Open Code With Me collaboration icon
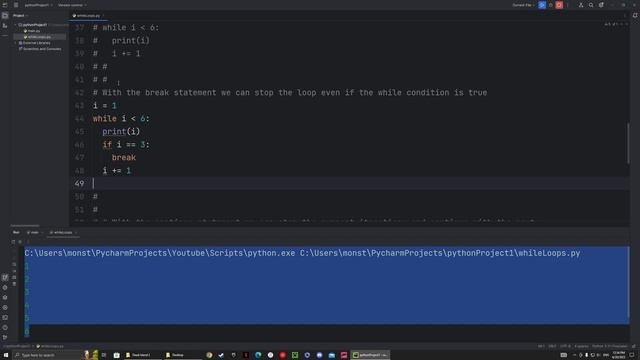Screen dimensions: 640x360 click(580, 5)
